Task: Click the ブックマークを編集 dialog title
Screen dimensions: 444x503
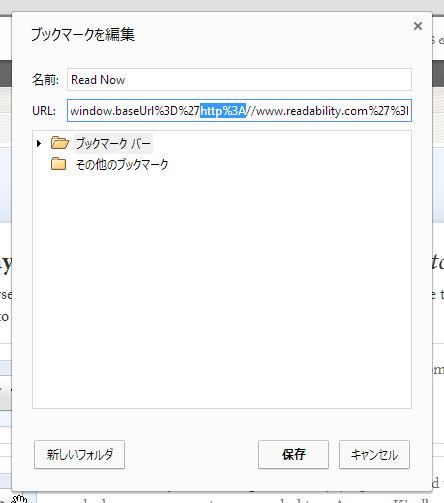Action: [83, 35]
